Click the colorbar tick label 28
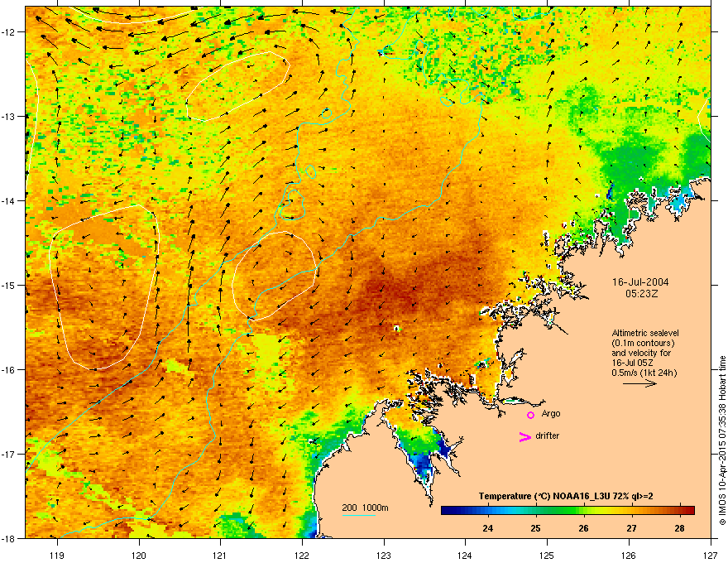The image size is (728, 563). tap(679, 528)
